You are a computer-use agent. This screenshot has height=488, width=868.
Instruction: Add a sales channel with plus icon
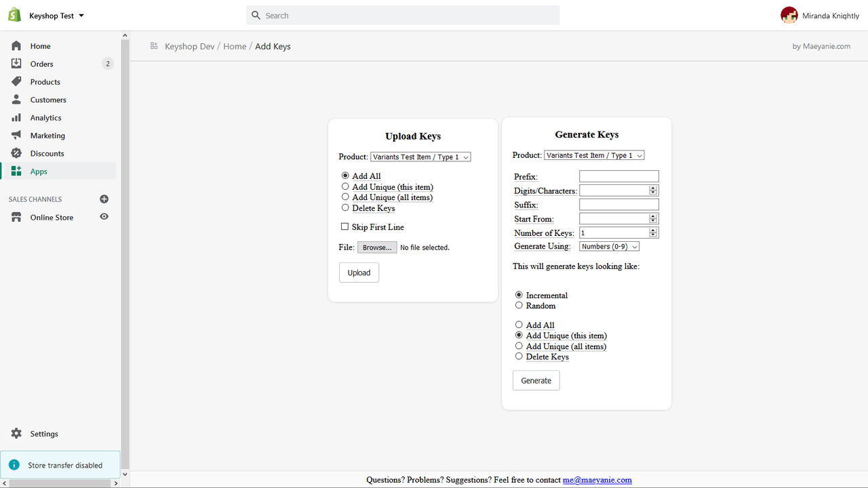(104, 199)
